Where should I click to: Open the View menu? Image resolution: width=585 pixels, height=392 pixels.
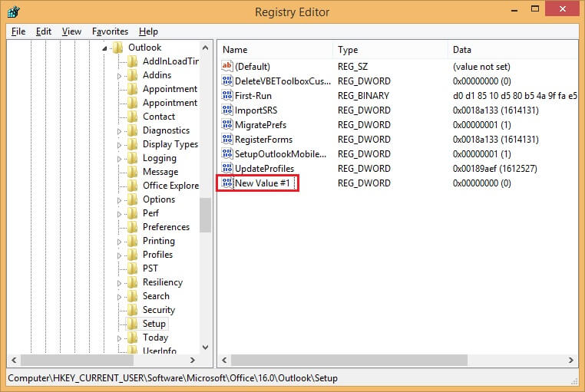(71, 31)
